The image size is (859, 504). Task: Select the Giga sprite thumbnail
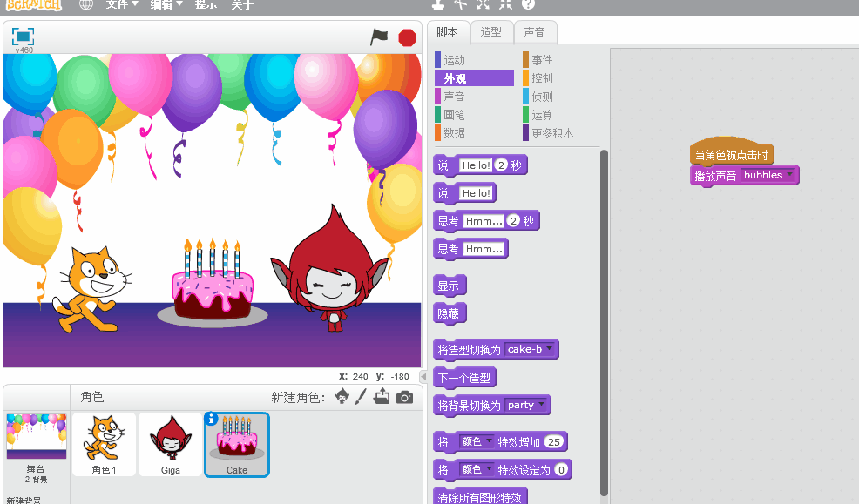(x=171, y=444)
